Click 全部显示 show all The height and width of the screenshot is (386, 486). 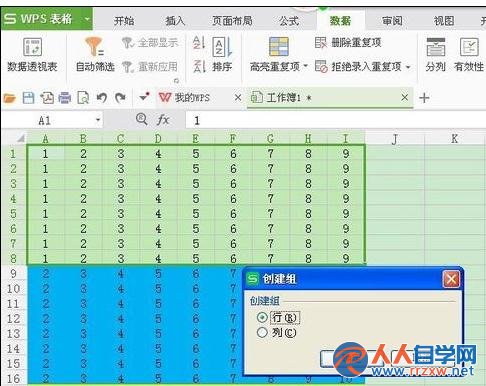coord(151,43)
